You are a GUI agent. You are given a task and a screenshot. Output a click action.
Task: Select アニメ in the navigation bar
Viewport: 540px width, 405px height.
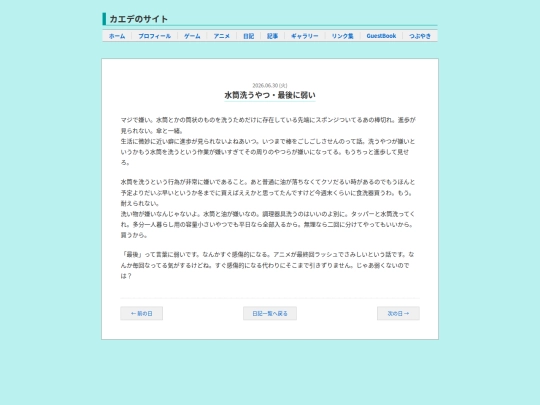click(x=221, y=36)
